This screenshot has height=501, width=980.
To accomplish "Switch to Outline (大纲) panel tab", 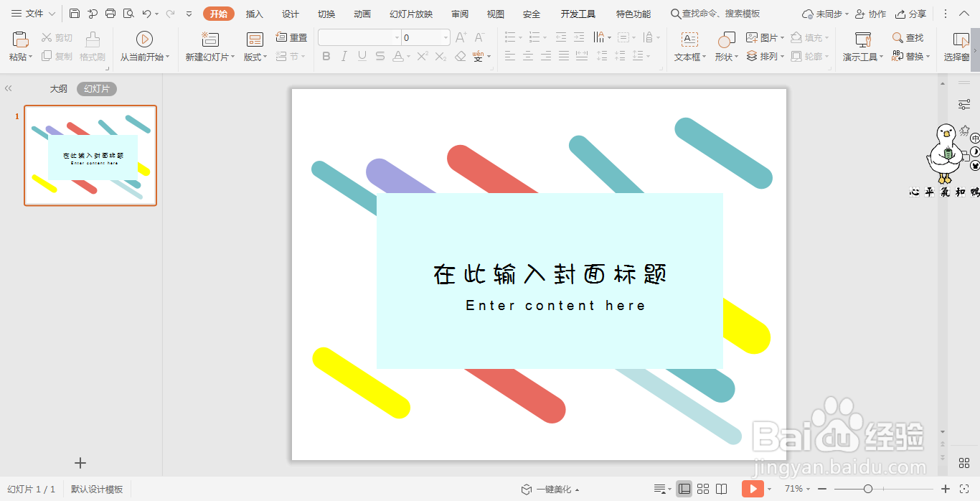I will (x=58, y=89).
